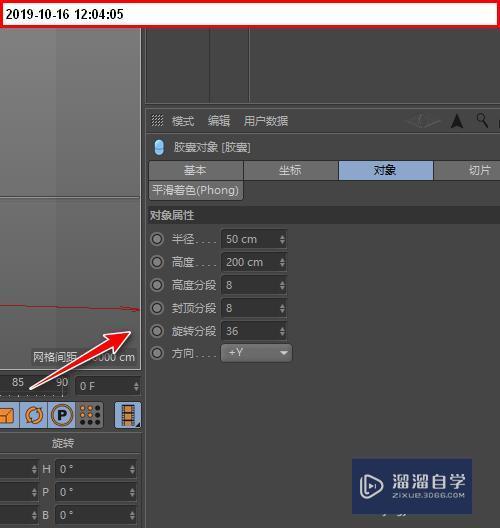Click the 0 F frame stepper arrows

point(136,386)
